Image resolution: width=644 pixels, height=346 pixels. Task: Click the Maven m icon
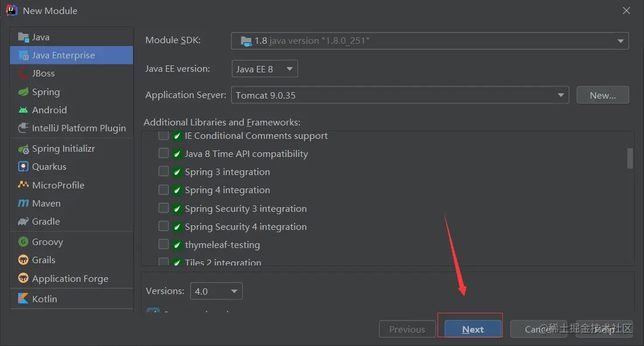click(23, 203)
